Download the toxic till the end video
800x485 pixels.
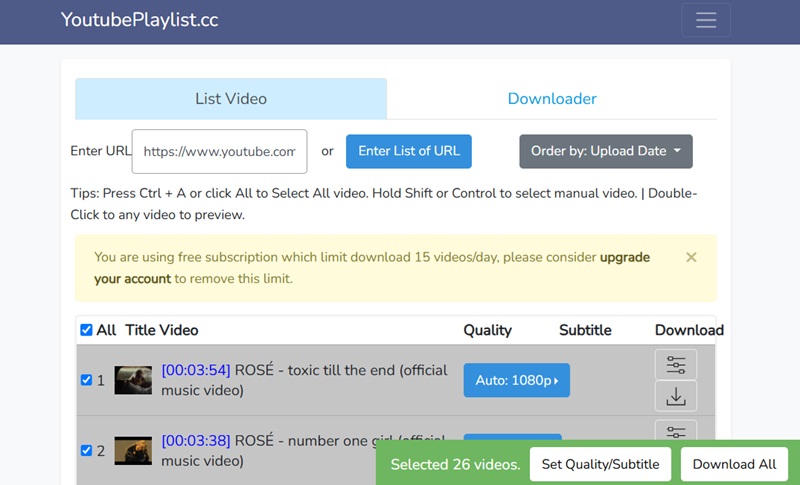tap(676, 396)
